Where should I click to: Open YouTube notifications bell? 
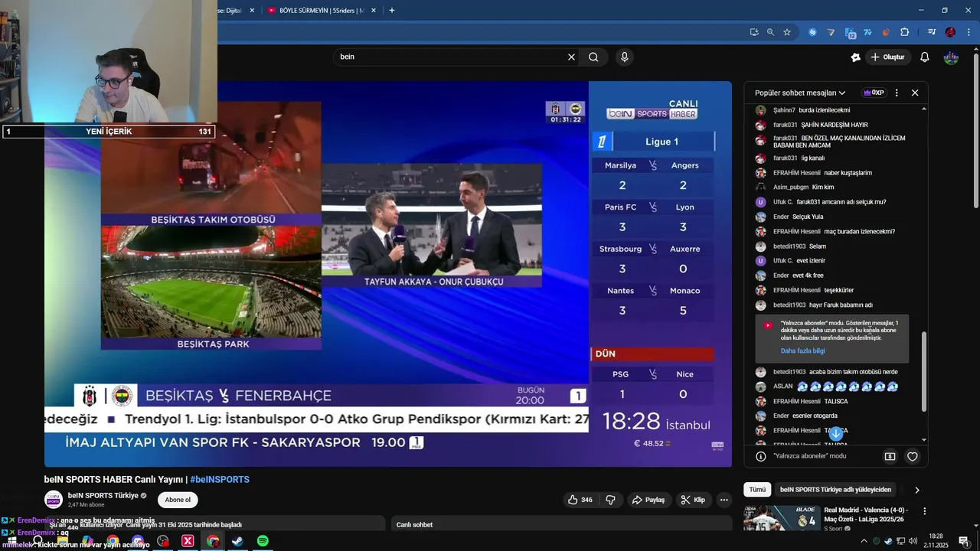pyautogui.click(x=924, y=57)
